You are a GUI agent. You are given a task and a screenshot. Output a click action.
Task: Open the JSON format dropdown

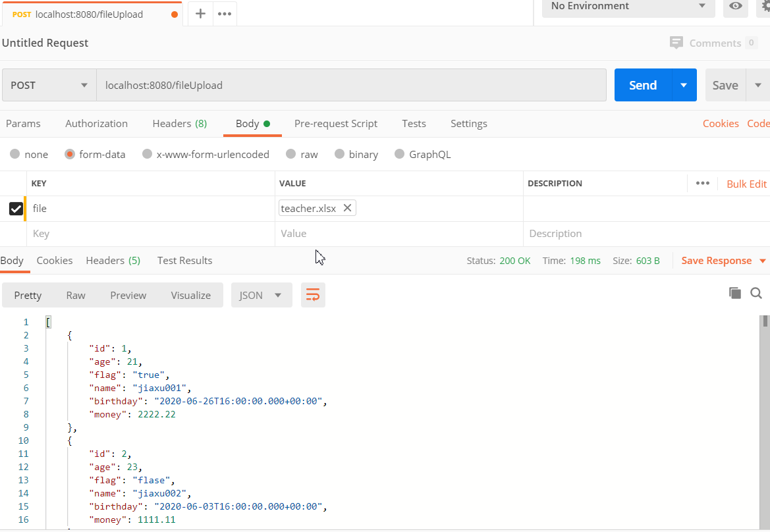click(261, 295)
